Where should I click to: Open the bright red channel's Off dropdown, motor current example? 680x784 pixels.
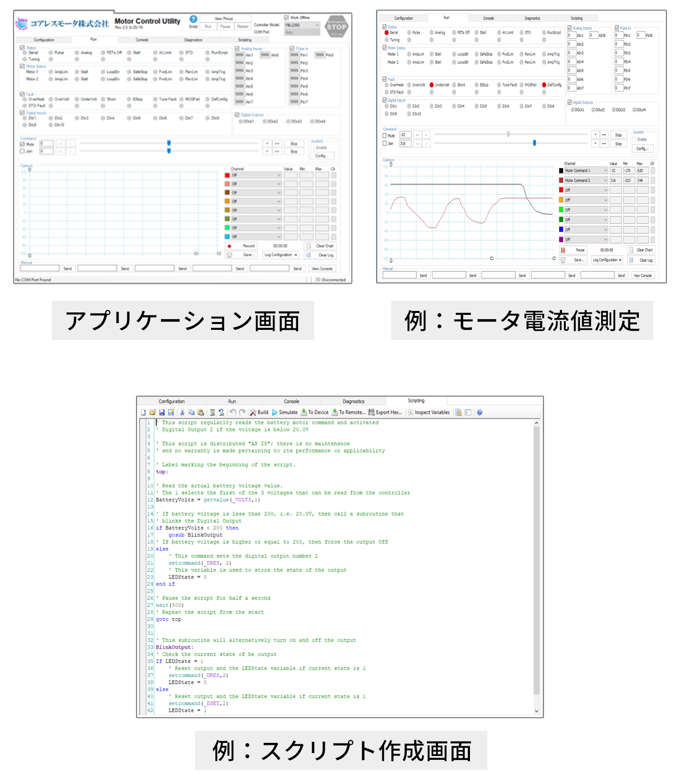586,190
